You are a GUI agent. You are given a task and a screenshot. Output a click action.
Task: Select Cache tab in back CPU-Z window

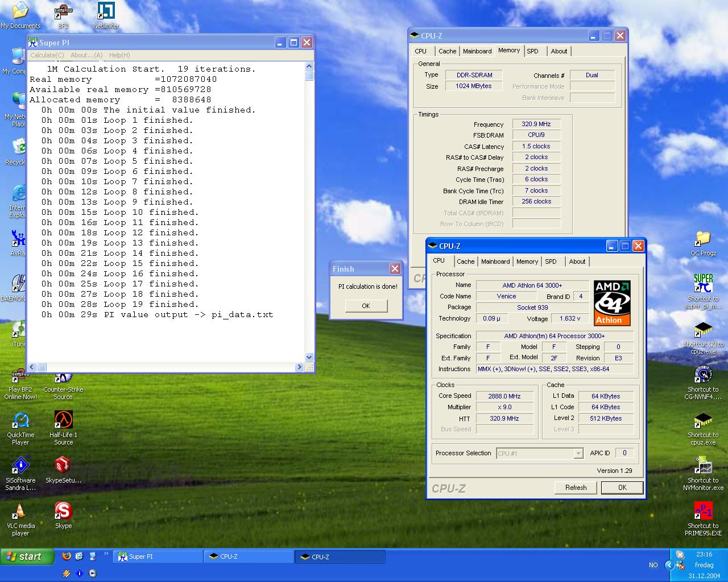pos(447,51)
